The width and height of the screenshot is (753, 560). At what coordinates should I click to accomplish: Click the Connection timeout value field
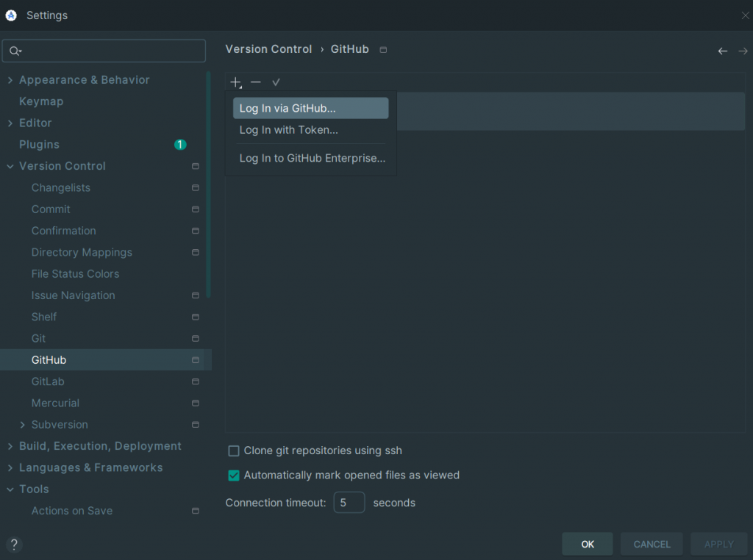coord(349,503)
